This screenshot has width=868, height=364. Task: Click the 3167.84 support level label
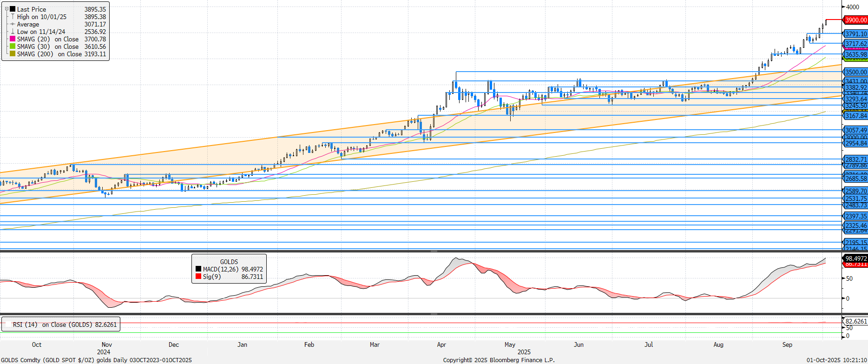[855, 116]
